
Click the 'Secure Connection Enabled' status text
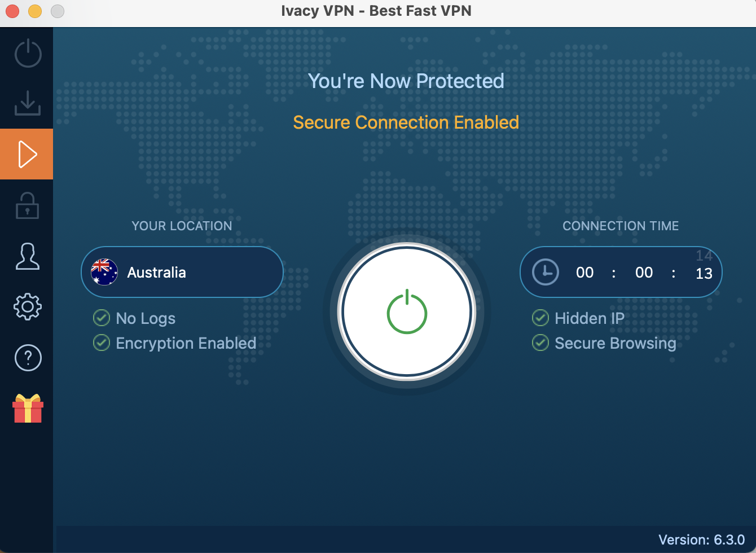click(406, 122)
